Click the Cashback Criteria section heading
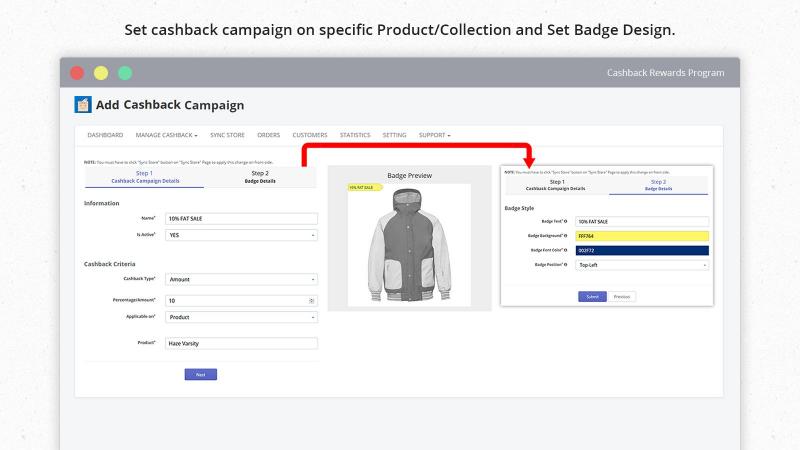Image resolution: width=800 pixels, height=450 pixels. [110, 264]
